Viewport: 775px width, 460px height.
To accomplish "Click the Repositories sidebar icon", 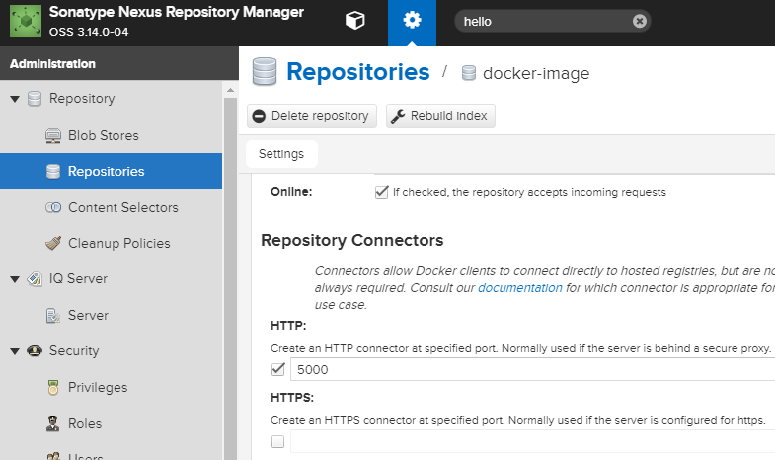I will pyautogui.click(x=53, y=171).
